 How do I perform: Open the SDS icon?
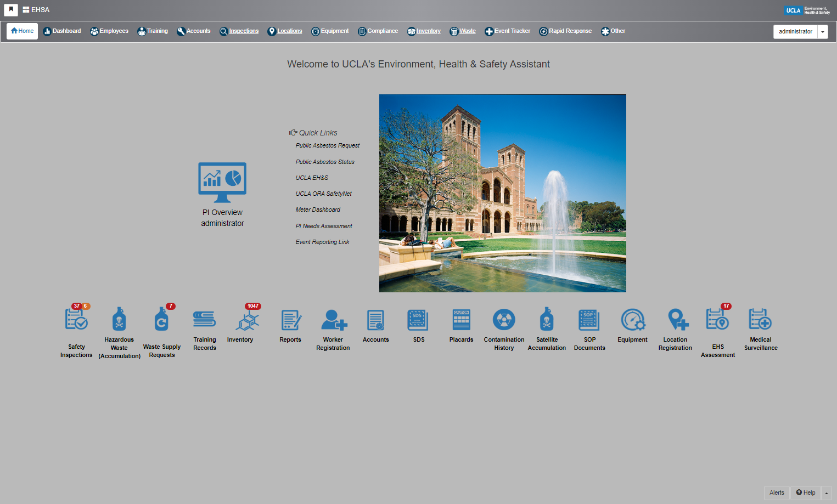[418, 320]
